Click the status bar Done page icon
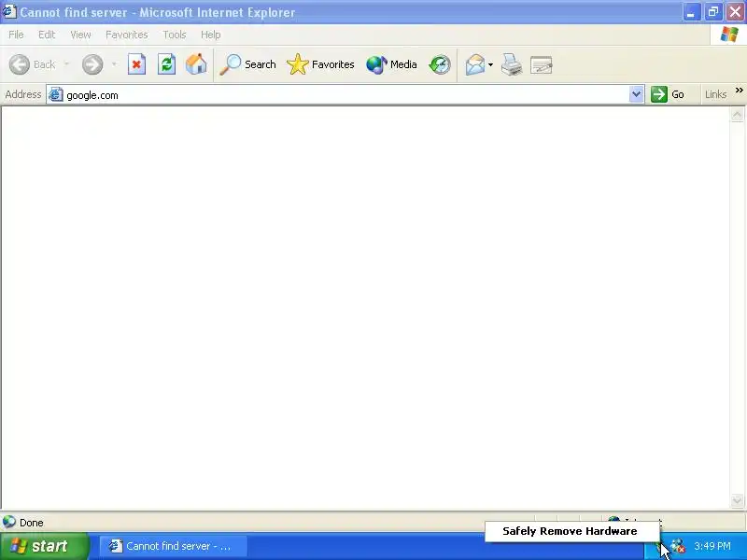 pyautogui.click(x=9, y=522)
